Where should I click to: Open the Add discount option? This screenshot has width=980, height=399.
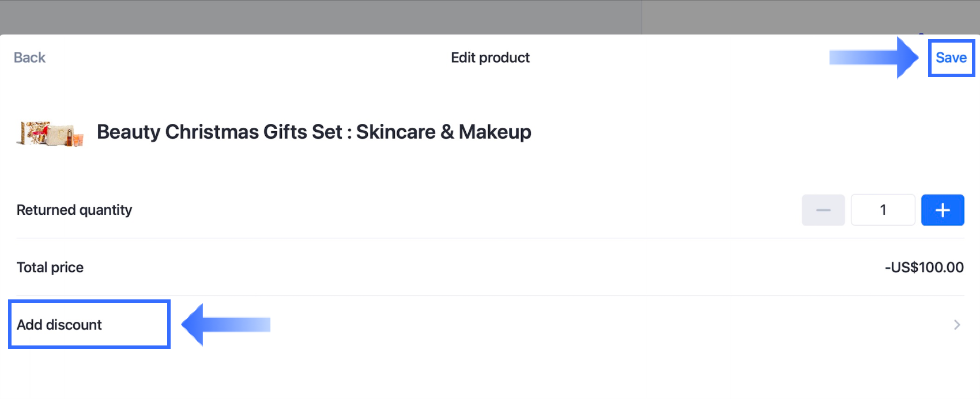coord(59,325)
